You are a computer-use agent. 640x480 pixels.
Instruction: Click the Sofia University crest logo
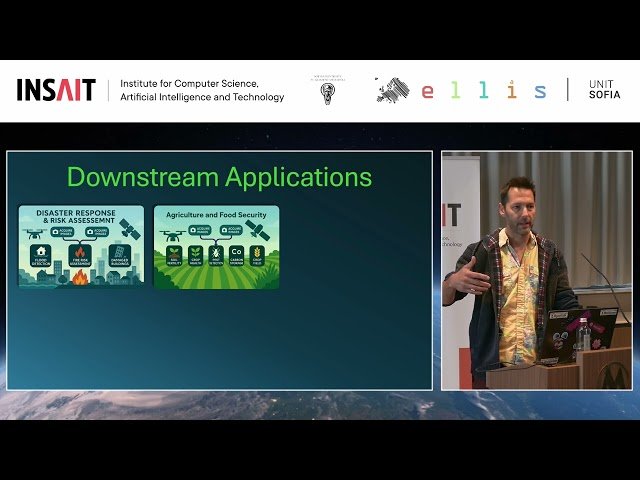(x=327, y=90)
